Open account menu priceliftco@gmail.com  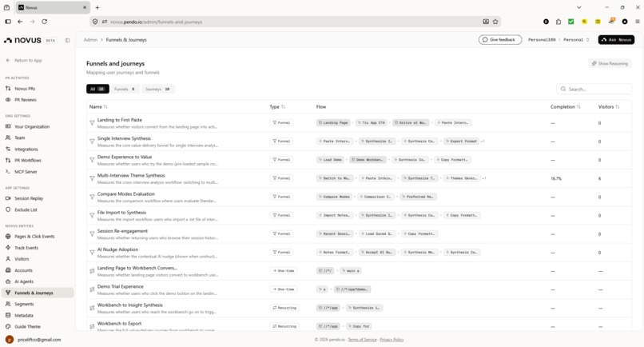34,340
